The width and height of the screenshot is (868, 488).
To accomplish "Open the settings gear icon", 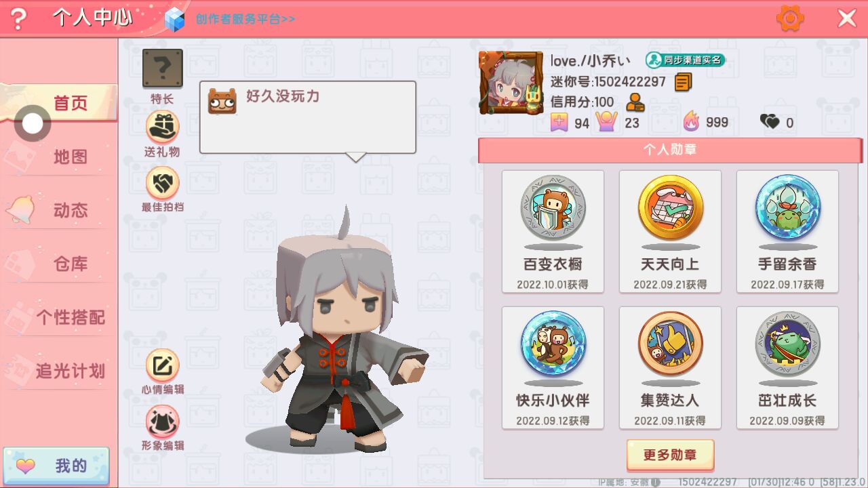I will click(x=790, y=18).
